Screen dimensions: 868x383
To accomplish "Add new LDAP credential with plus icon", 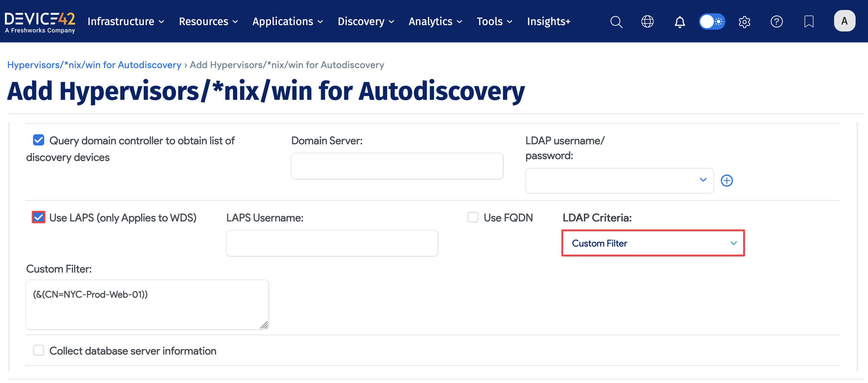I will [727, 180].
